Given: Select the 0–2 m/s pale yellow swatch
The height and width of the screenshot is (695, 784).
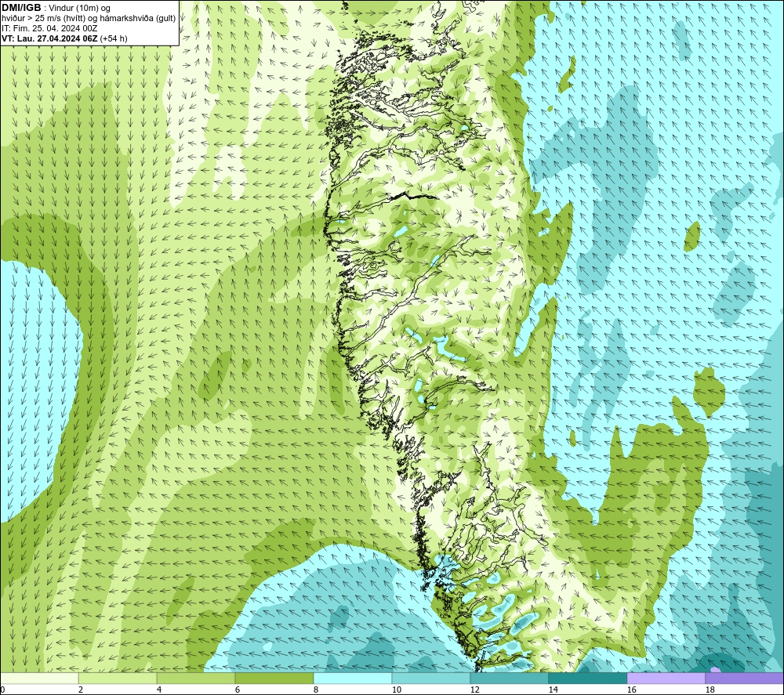Looking at the screenshot, I should [x=39, y=679].
